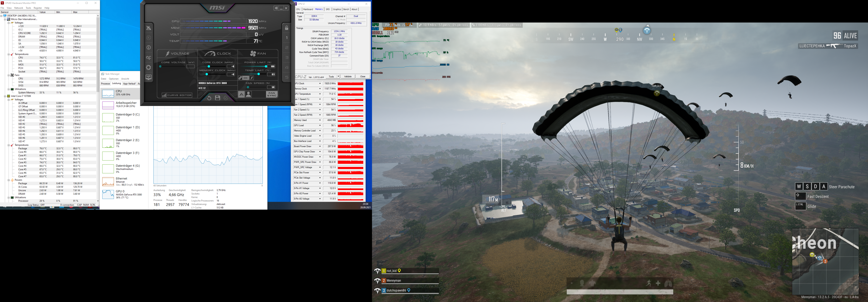Image resolution: width=868 pixels, height=302 pixels.
Task: Adjust the Temp Limit slider handle
Action: 258,74
